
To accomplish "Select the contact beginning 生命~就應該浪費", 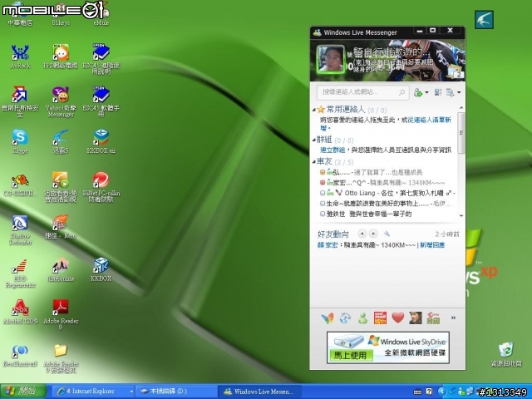I will click(x=387, y=204).
